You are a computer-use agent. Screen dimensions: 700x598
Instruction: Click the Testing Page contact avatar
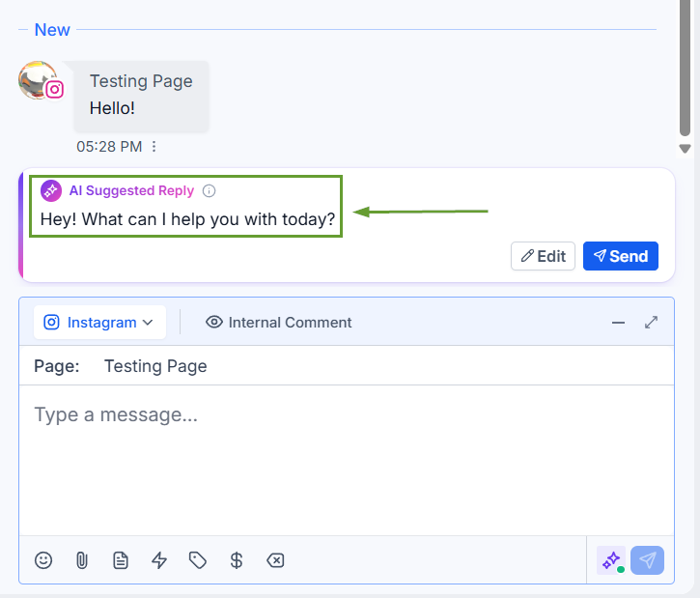tap(39, 80)
